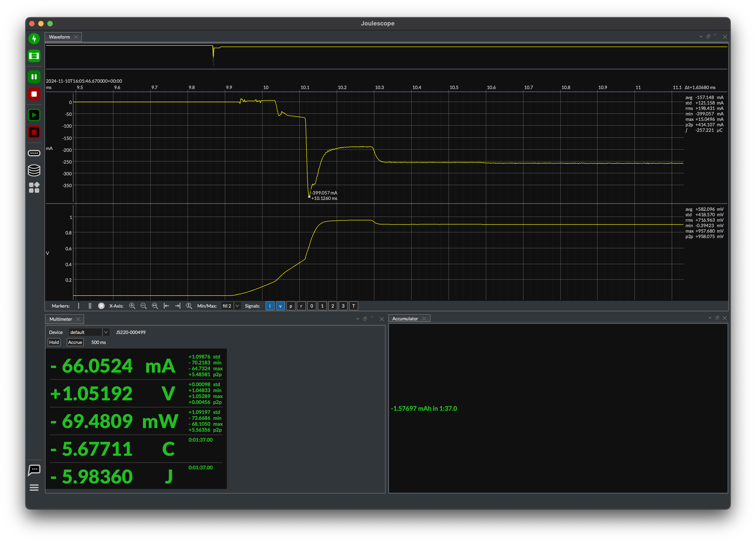Zoom out on the X-axis
Viewport: 756px width, 543px height.
[x=143, y=306]
